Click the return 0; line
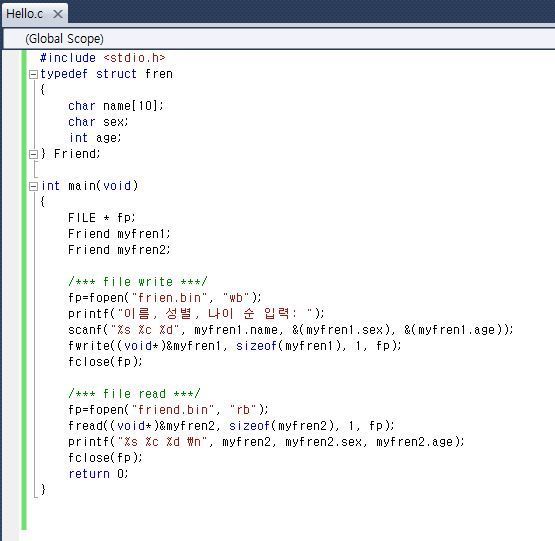 pyautogui.click(x=98, y=474)
